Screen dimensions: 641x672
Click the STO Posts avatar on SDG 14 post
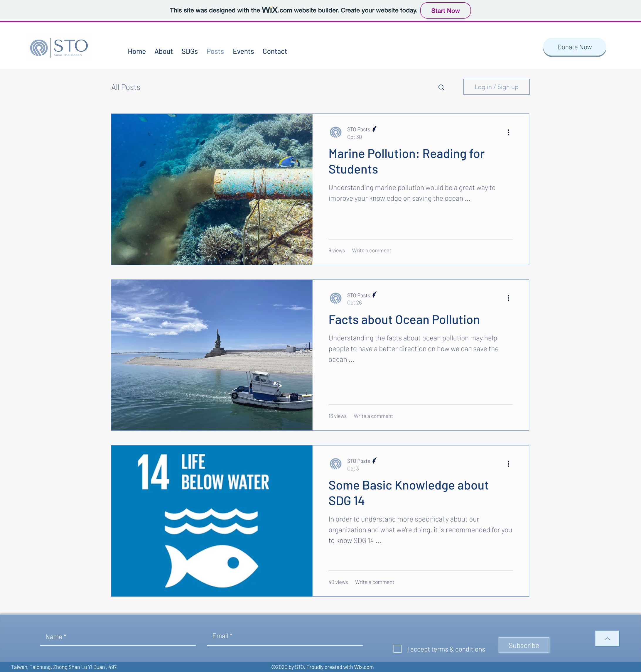[x=335, y=464]
